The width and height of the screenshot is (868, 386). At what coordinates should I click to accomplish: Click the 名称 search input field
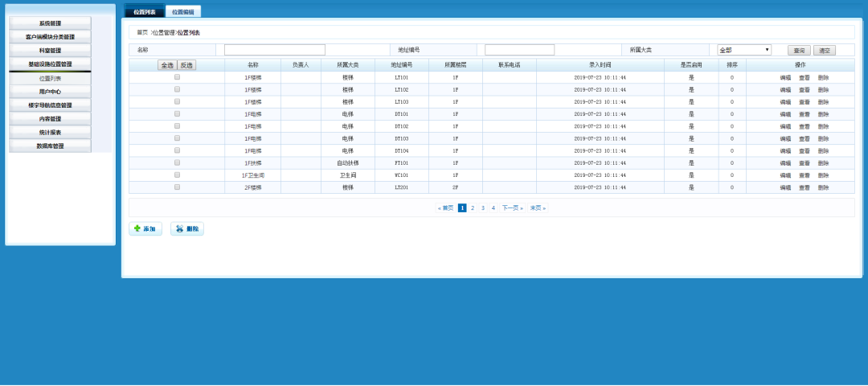(x=275, y=50)
